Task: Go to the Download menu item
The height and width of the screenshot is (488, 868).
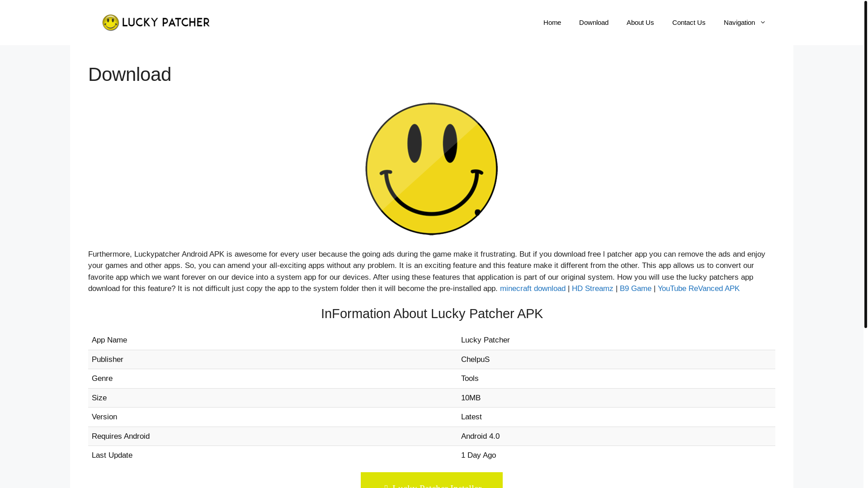Action: (x=594, y=23)
